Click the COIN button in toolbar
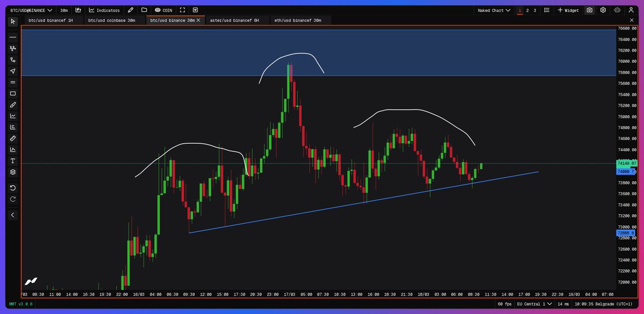Screen dimensions: 644x314 point(163,10)
